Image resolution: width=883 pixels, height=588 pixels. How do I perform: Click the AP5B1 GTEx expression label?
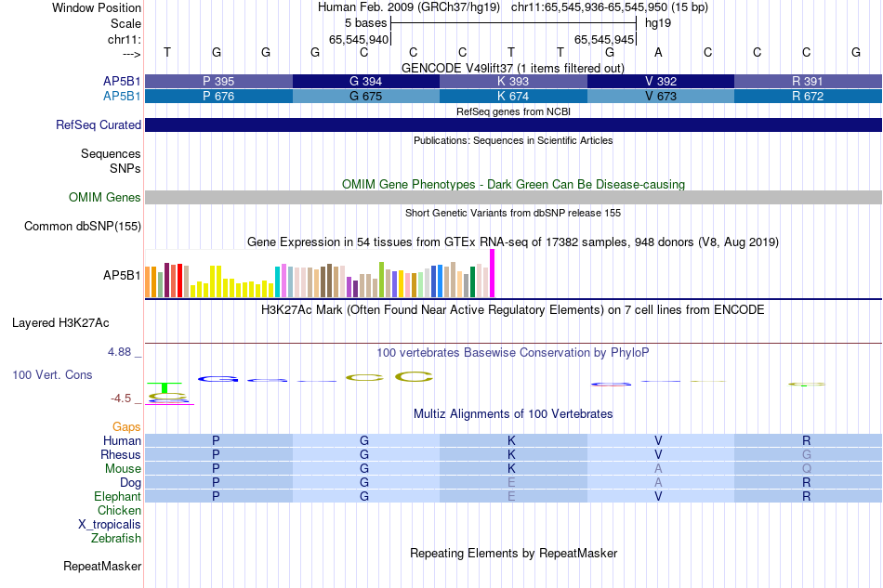click(122, 275)
